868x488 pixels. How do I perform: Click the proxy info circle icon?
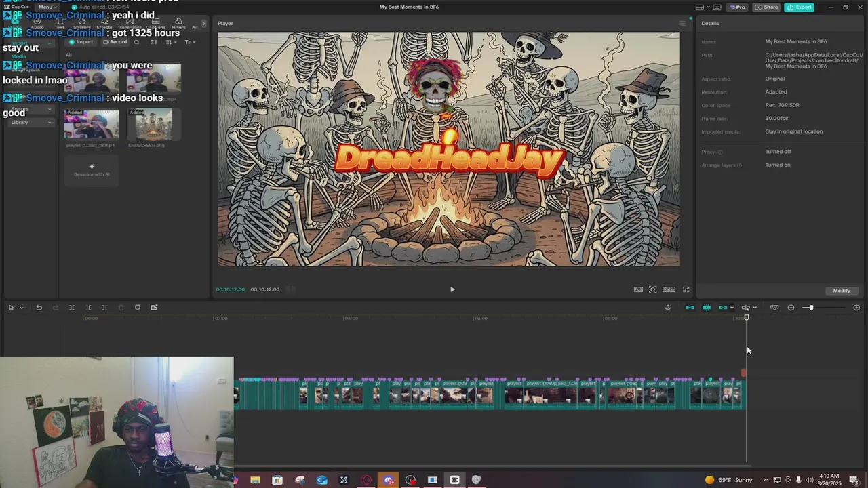720,152
